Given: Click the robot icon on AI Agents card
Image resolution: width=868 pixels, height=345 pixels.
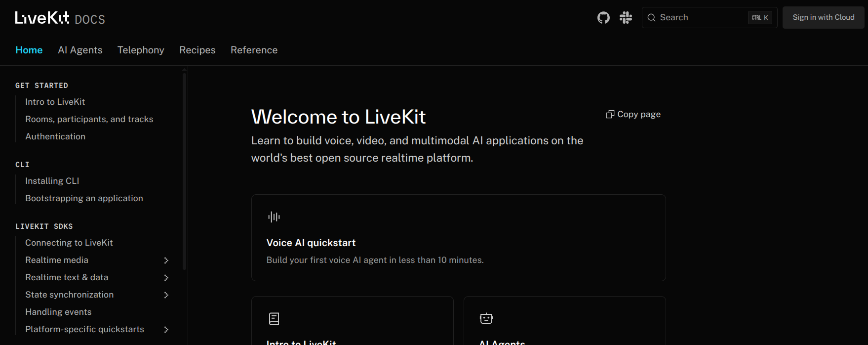Looking at the screenshot, I should tap(486, 318).
